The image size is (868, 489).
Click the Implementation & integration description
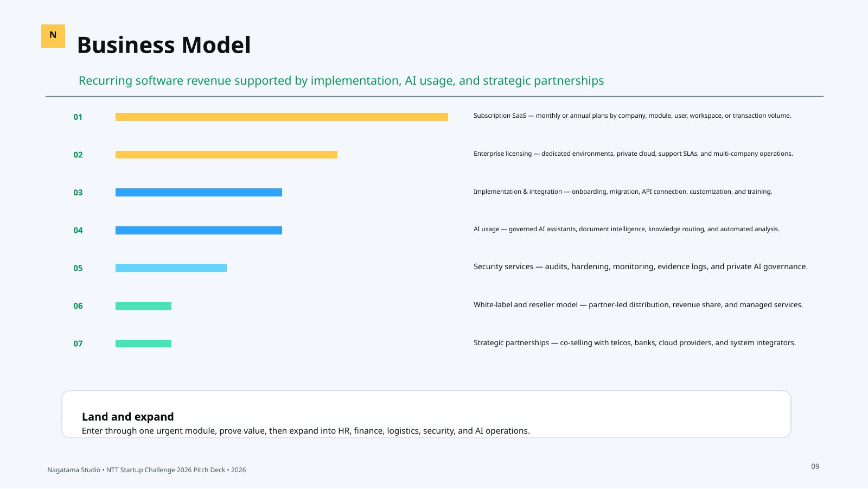coord(623,192)
